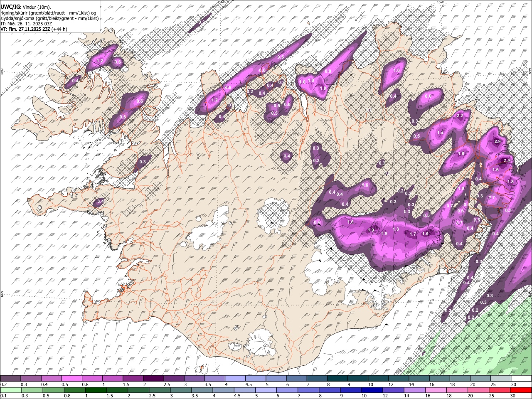Screen dimensions: 532x399
Task: Click the "0.2" label in the snow legend
Action: tap(3, 384)
